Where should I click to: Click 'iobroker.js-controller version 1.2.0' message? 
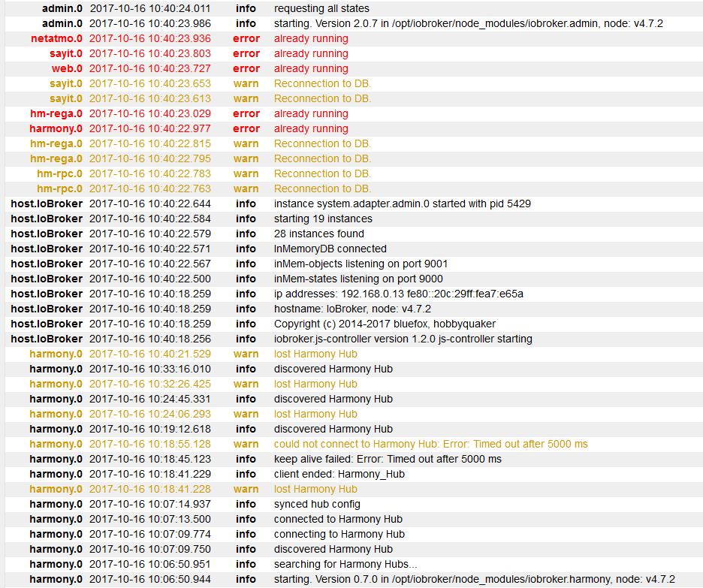coord(403,339)
